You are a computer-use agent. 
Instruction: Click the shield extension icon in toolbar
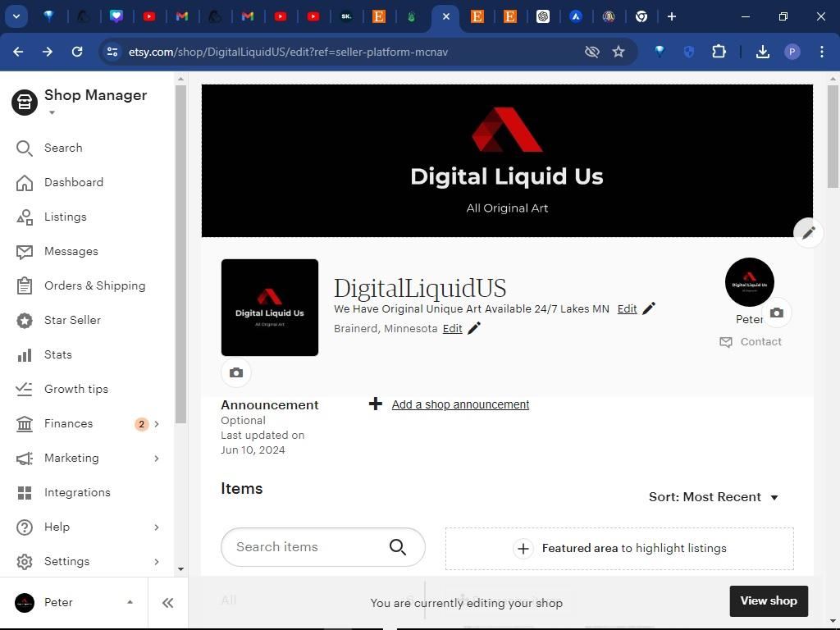[689, 52]
